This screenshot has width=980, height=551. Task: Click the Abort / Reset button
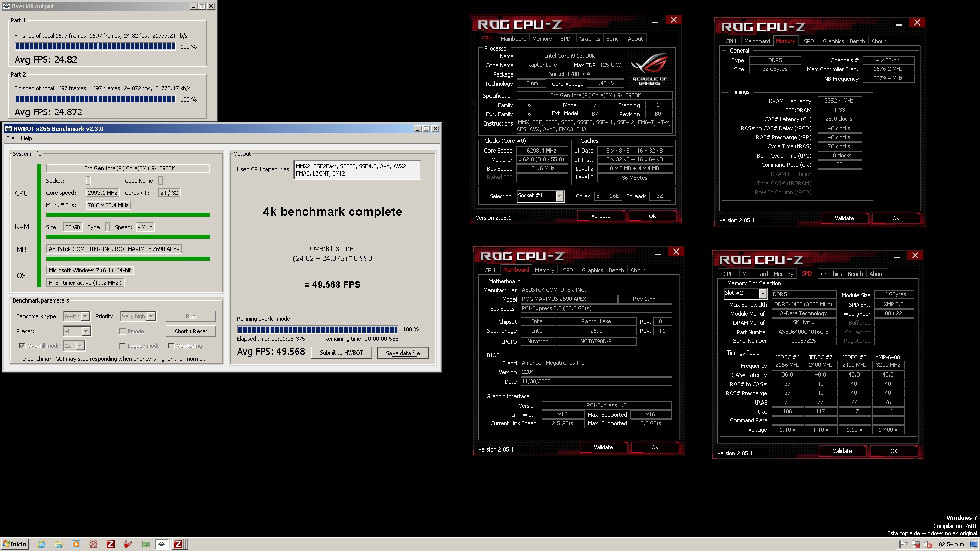[191, 331]
